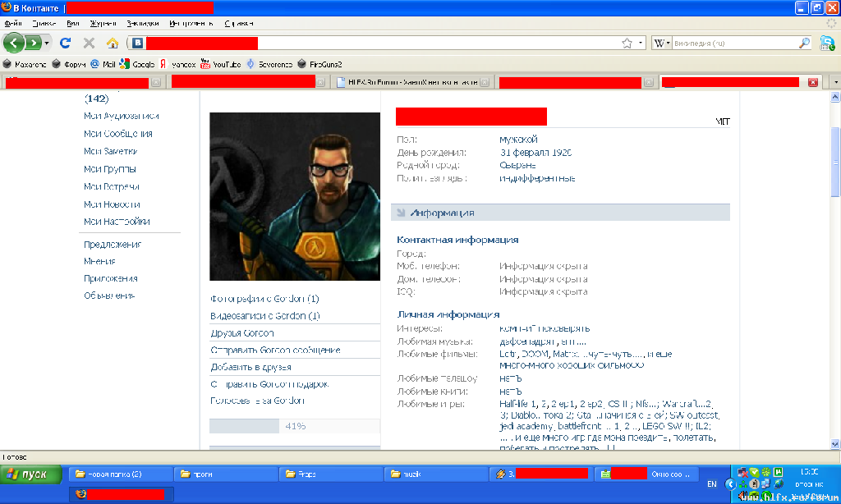Click the VK site icon in the address bar
The image size is (841, 504).
click(x=138, y=43)
